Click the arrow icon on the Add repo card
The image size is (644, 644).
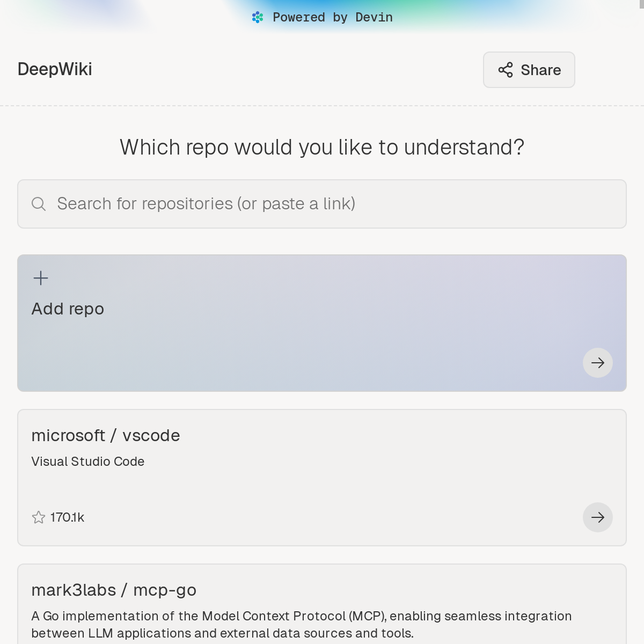(x=597, y=363)
